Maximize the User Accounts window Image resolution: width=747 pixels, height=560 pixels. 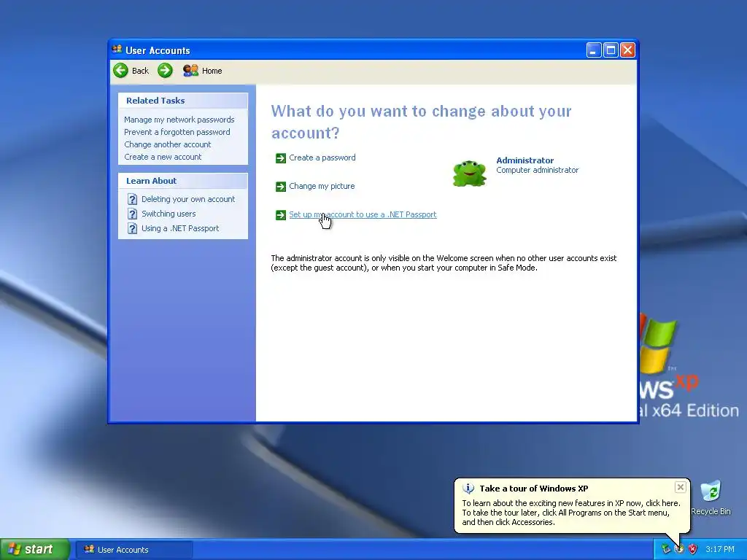pyautogui.click(x=611, y=50)
